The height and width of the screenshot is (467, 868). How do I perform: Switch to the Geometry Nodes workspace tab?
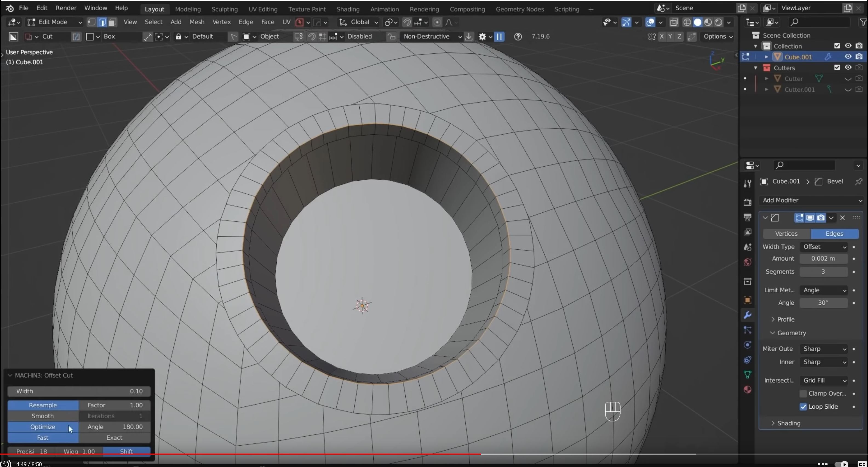tap(520, 9)
